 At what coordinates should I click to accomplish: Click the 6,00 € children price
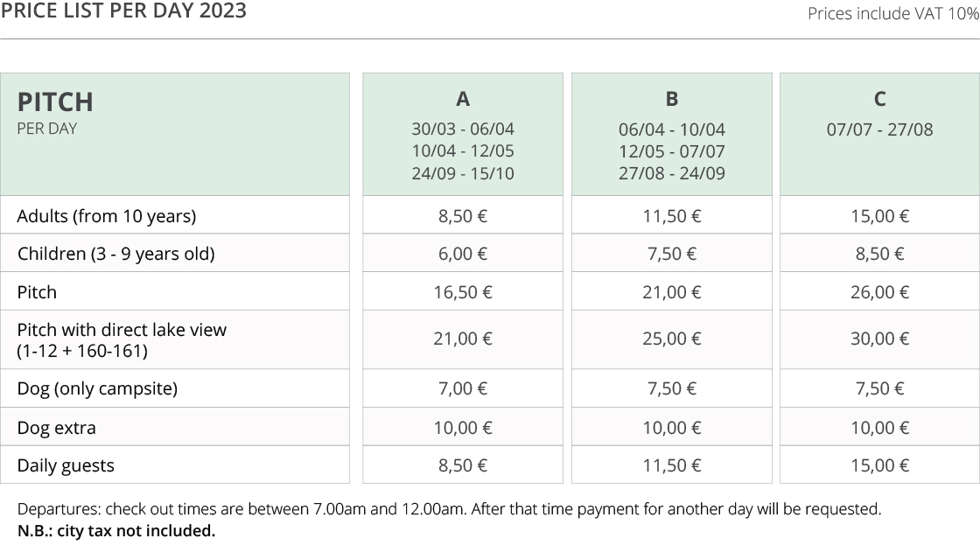(x=463, y=254)
